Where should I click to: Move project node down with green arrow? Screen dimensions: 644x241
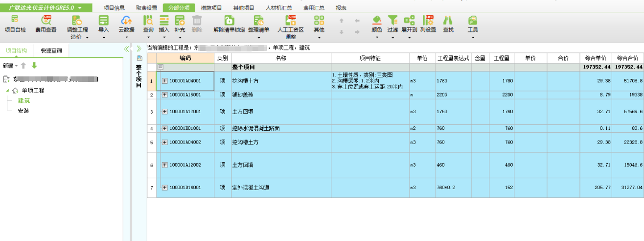[34, 65]
